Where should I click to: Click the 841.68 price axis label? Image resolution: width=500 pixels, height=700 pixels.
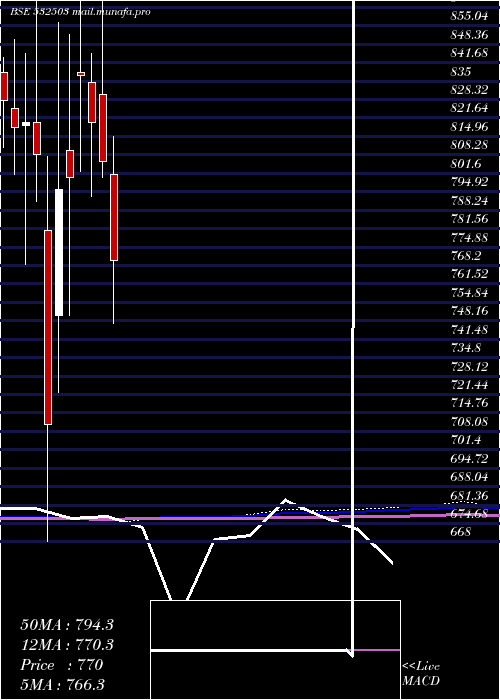tap(469, 53)
